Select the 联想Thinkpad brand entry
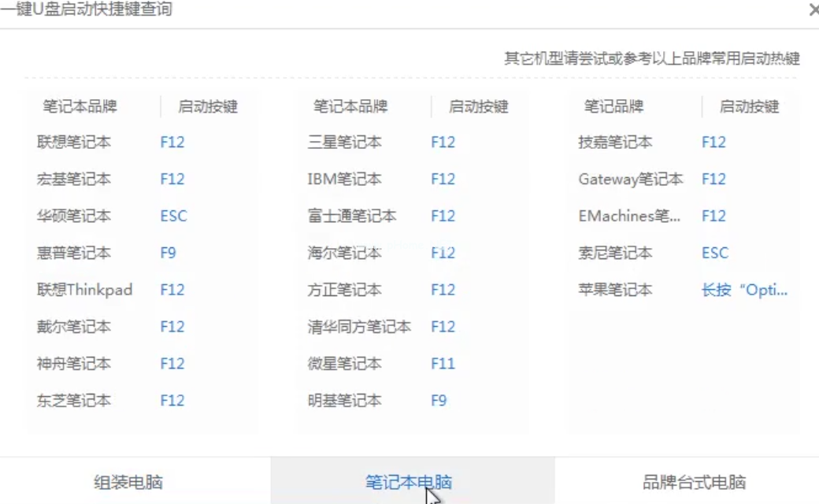The image size is (819, 504). (84, 290)
